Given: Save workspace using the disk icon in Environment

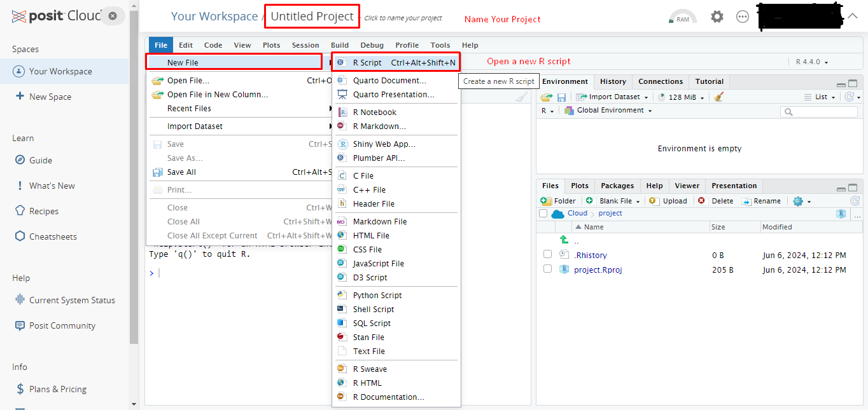Looking at the screenshot, I should click(561, 97).
